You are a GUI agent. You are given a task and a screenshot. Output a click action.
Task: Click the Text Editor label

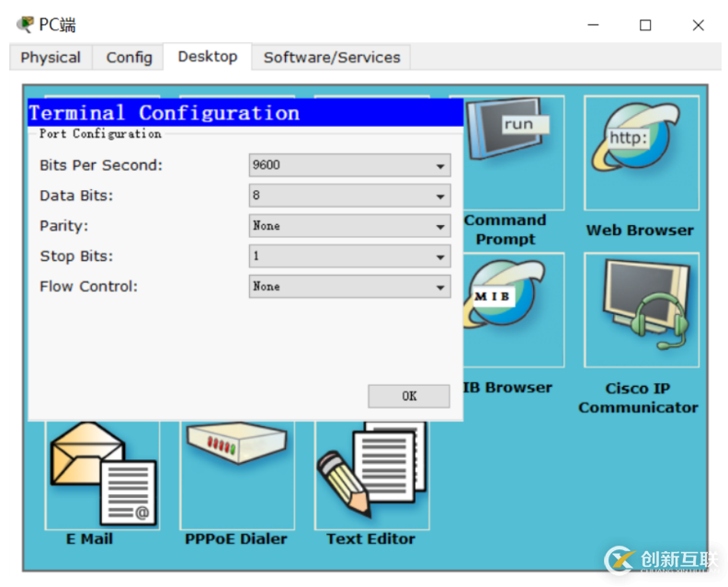click(370, 538)
